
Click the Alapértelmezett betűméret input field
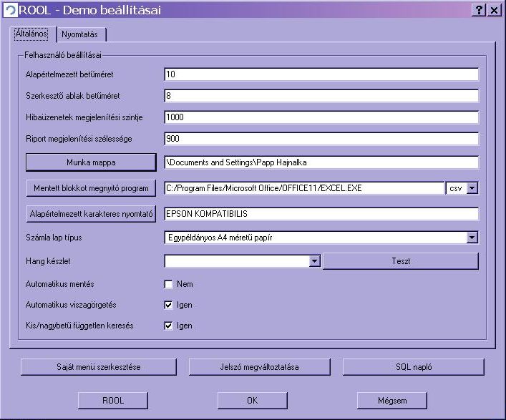click(321, 74)
